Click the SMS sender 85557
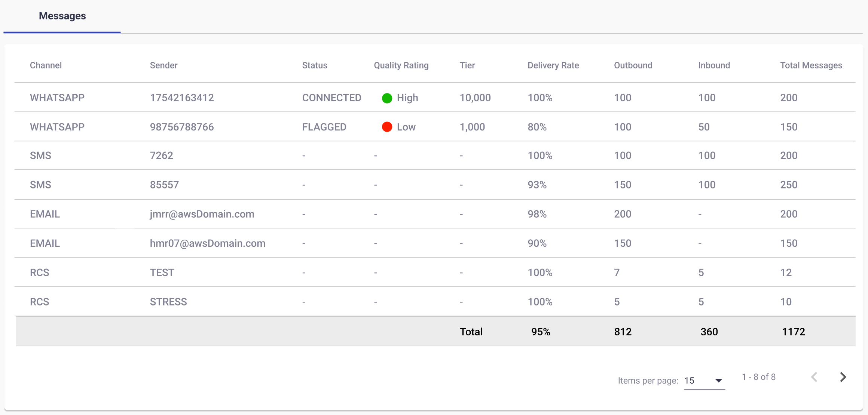The width and height of the screenshot is (868, 415). click(164, 185)
